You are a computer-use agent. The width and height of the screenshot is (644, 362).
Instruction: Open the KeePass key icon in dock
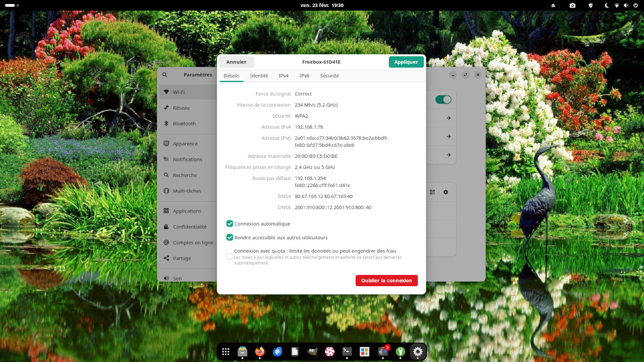tap(400, 352)
